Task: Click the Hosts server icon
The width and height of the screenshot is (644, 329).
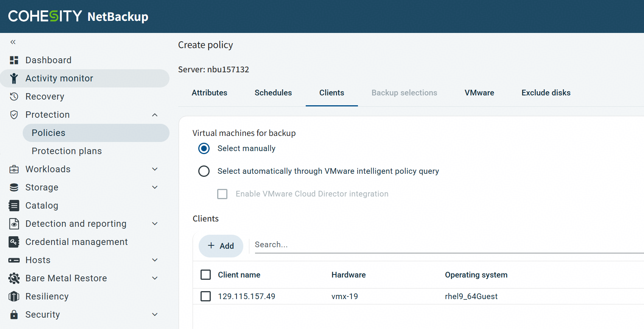Action: point(14,260)
